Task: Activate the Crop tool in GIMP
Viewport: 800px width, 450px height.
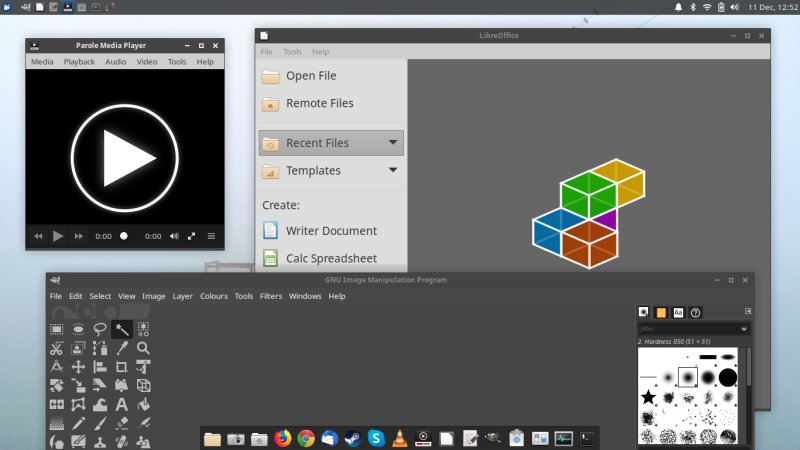Action: point(121,367)
